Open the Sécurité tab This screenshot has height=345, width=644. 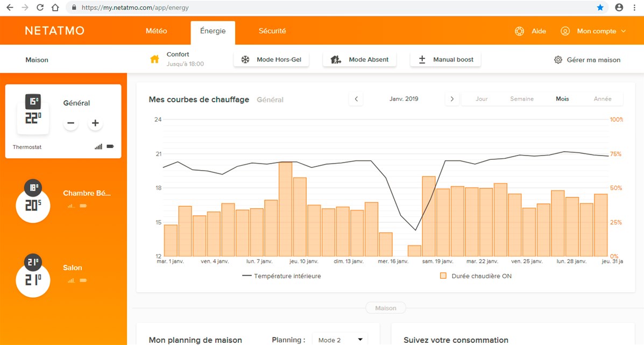pos(272,31)
